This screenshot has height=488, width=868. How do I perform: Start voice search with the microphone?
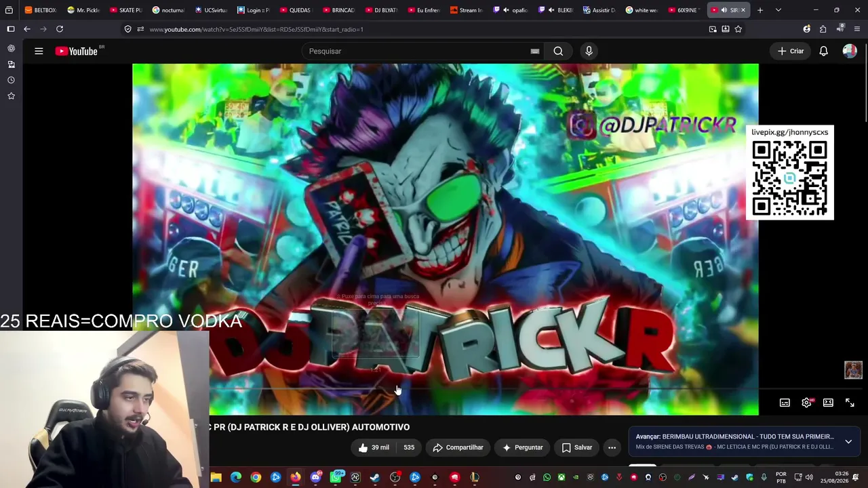589,52
